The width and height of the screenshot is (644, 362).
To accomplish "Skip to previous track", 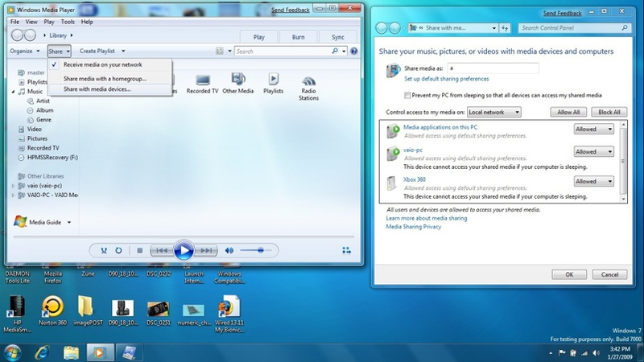I will coord(162,250).
